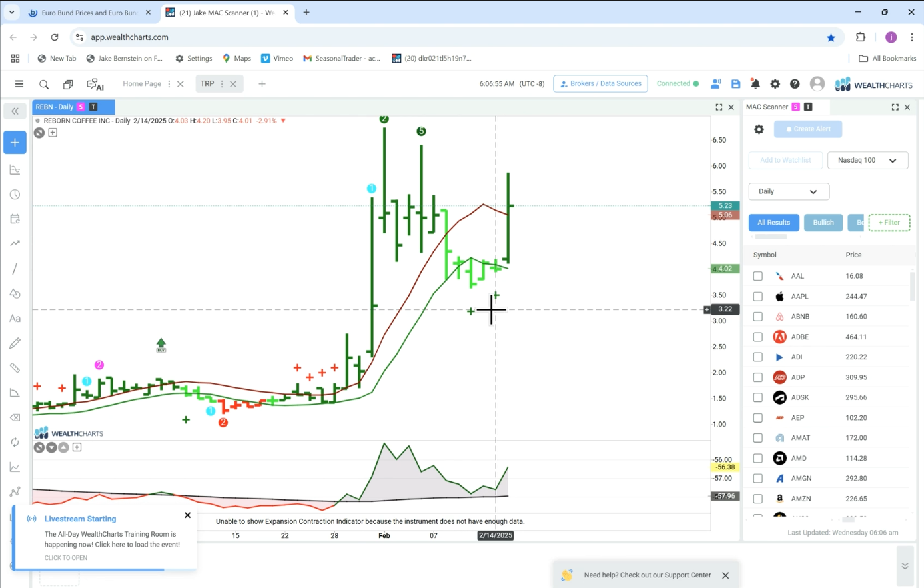Viewport: 924px width, 588px height.
Task: Tick the AMAT checkbox
Action: tap(757, 438)
